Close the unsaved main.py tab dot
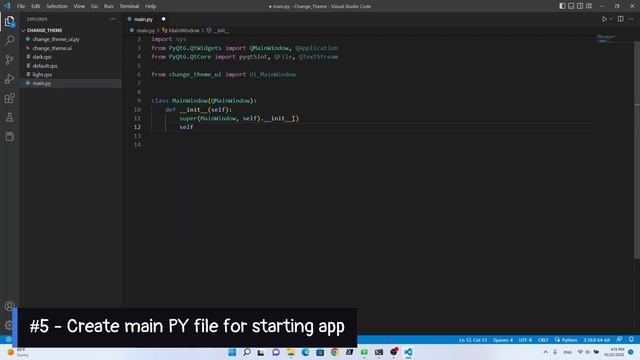The height and width of the screenshot is (360, 640). [163, 19]
